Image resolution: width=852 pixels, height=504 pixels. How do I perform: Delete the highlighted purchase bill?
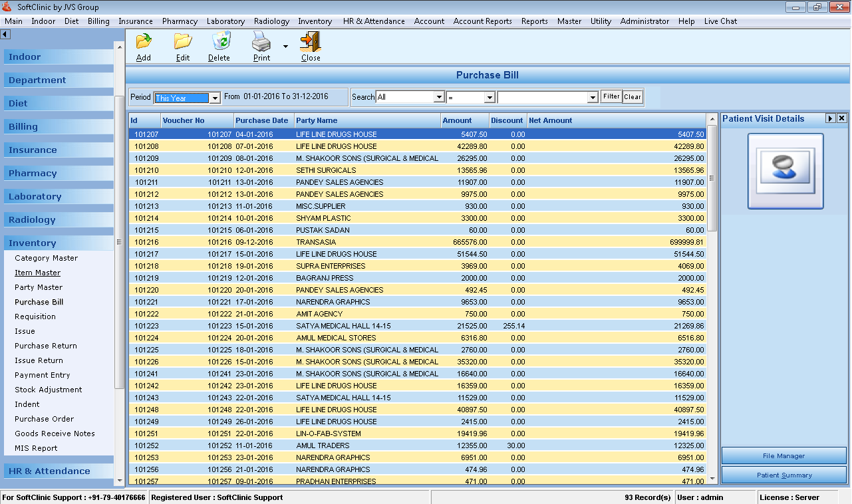pos(219,45)
